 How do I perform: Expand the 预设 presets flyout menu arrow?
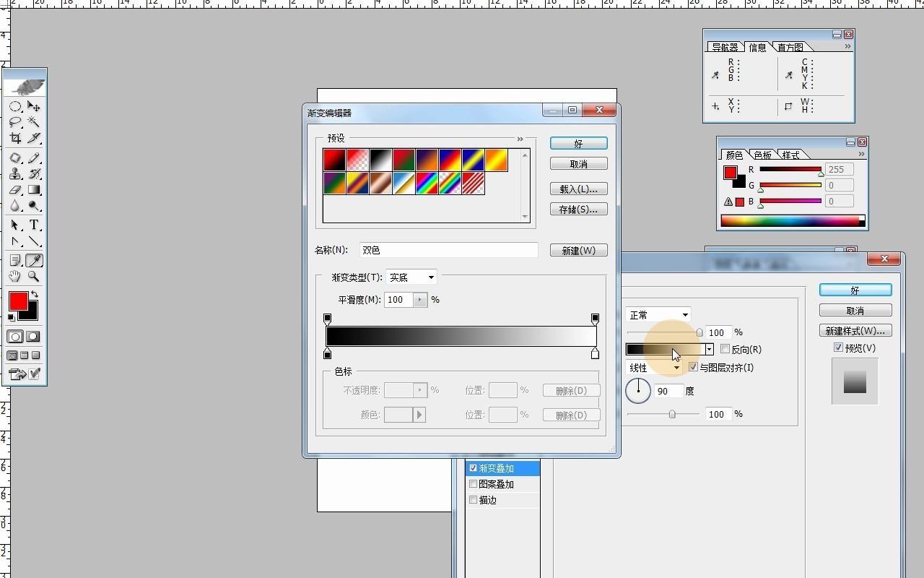(520, 139)
